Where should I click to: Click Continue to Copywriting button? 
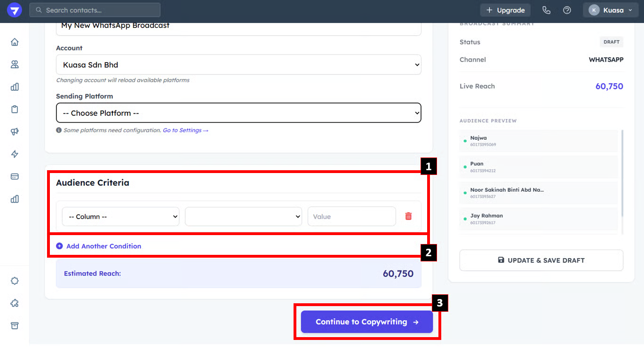click(x=366, y=322)
